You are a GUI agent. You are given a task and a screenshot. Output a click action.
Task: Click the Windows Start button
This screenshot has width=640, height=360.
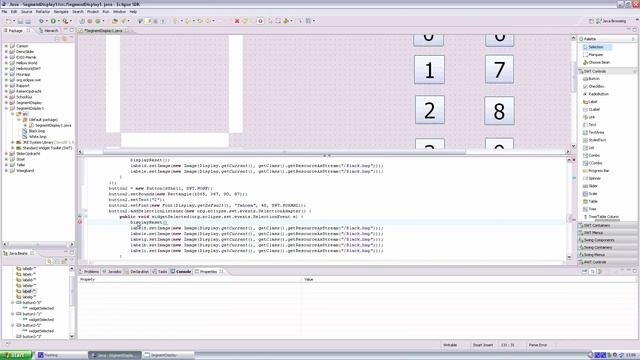pos(16,355)
